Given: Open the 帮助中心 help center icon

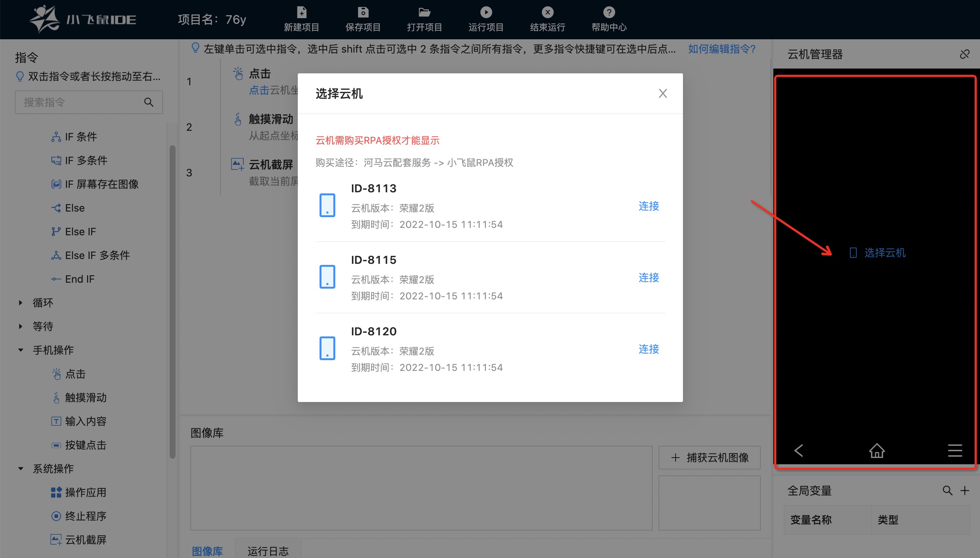Looking at the screenshot, I should [x=609, y=12].
